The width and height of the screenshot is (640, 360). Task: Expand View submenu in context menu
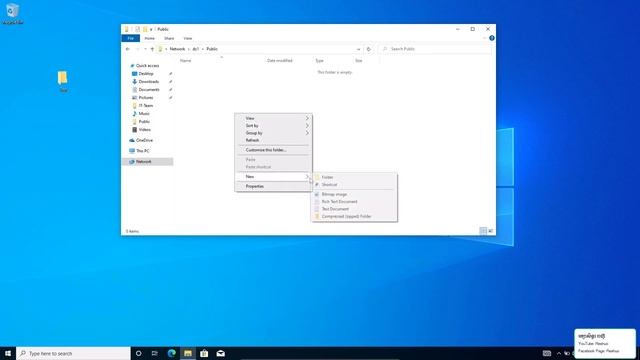tap(273, 118)
